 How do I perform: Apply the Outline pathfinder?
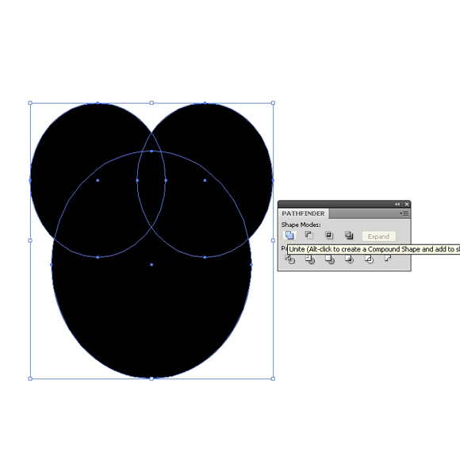pos(369,259)
